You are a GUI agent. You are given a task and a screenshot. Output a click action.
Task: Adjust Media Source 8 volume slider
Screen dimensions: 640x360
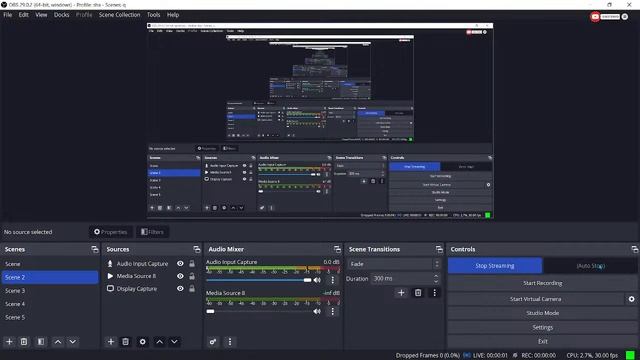pos(259,311)
